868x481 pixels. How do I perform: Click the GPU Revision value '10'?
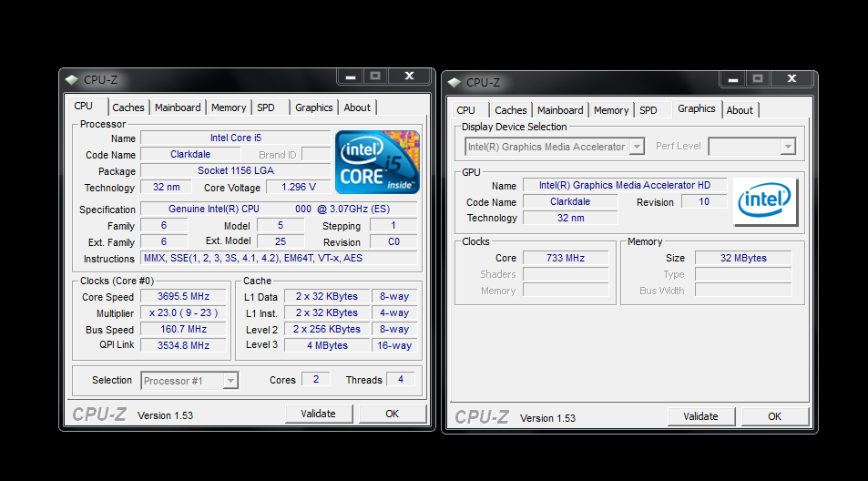704,201
